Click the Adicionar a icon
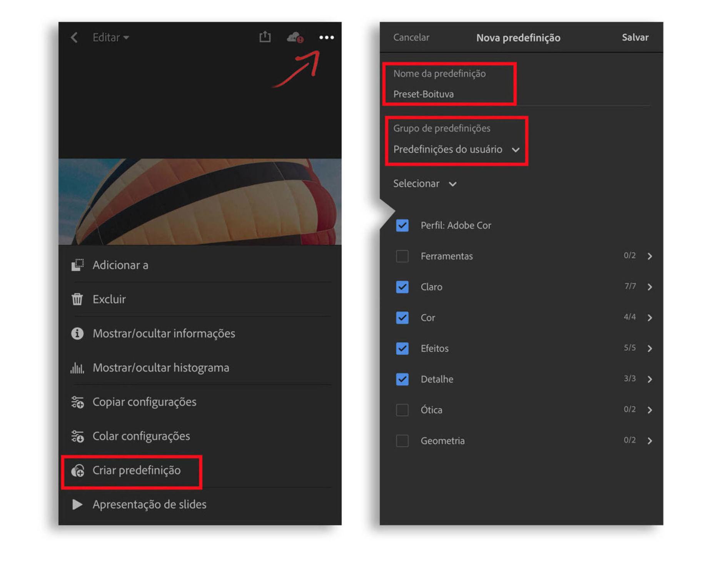Viewport: 728px width, 561px height. coord(78,265)
